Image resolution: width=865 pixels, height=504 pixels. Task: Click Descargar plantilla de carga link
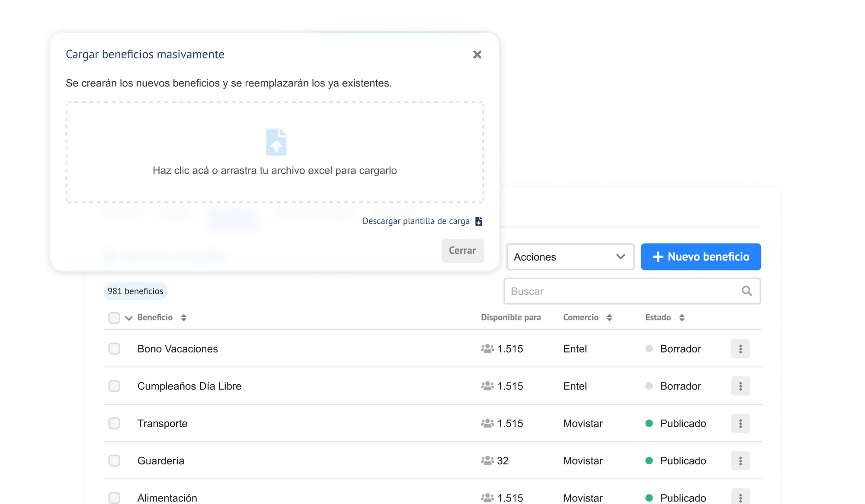pyautogui.click(x=416, y=221)
